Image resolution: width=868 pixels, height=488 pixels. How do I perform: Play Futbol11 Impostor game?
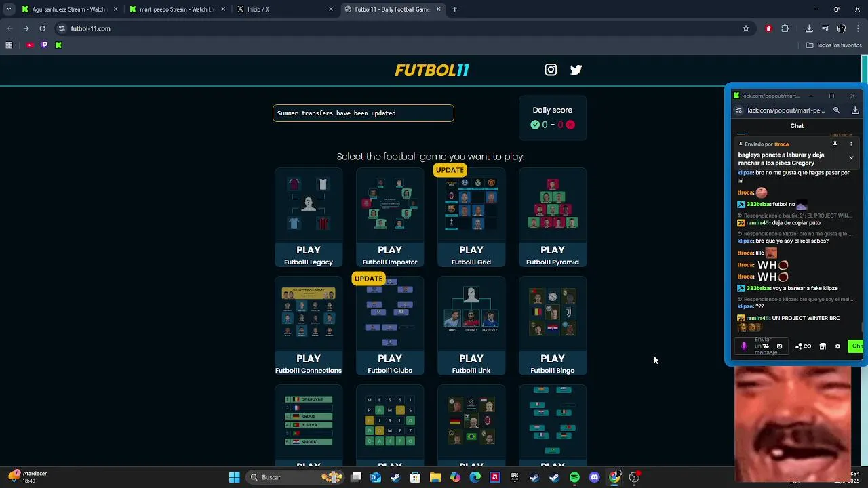(x=390, y=218)
